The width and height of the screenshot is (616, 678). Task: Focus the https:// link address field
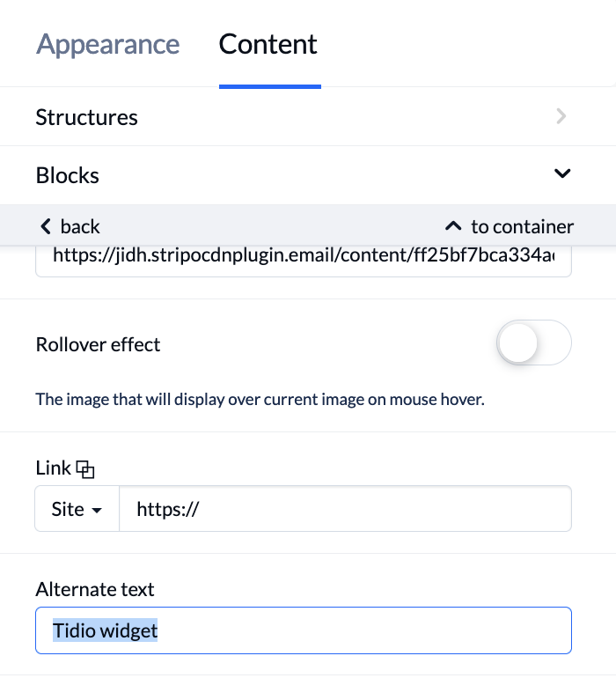pos(345,509)
